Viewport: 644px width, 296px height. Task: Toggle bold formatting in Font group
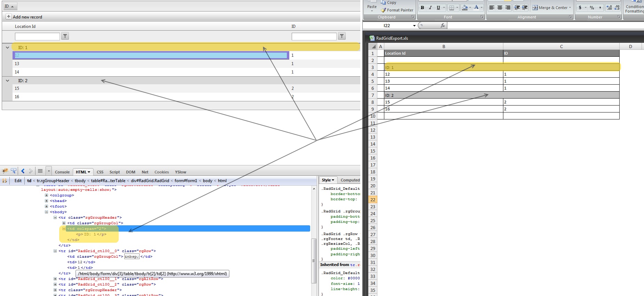[x=422, y=8]
